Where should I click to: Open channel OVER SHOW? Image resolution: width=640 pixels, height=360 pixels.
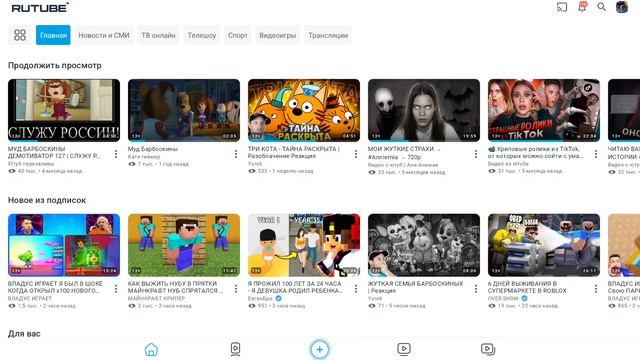tap(503, 298)
